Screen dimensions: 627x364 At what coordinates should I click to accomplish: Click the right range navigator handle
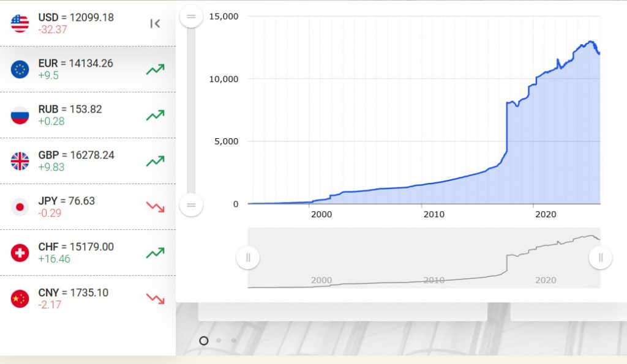601,258
